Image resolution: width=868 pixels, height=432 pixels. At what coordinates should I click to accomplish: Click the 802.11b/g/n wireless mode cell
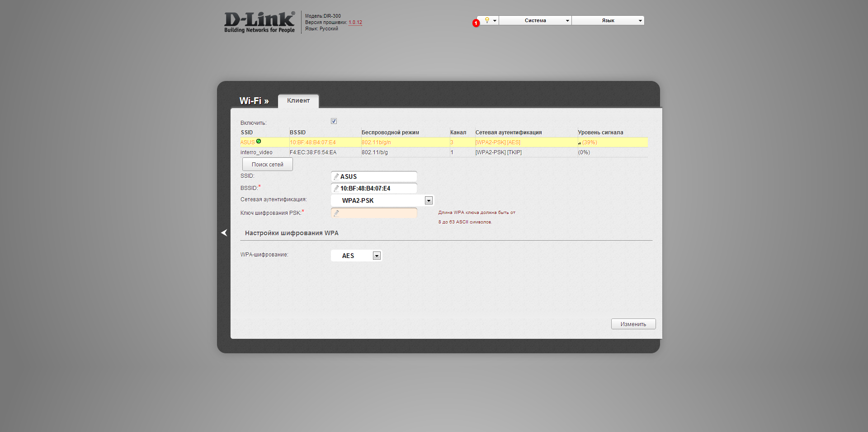(x=376, y=142)
